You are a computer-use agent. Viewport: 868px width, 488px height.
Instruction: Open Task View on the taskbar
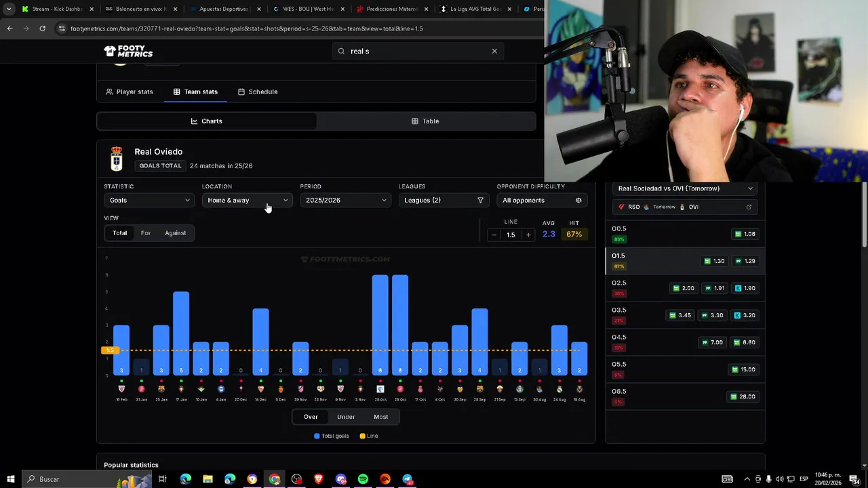click(163, 479)
